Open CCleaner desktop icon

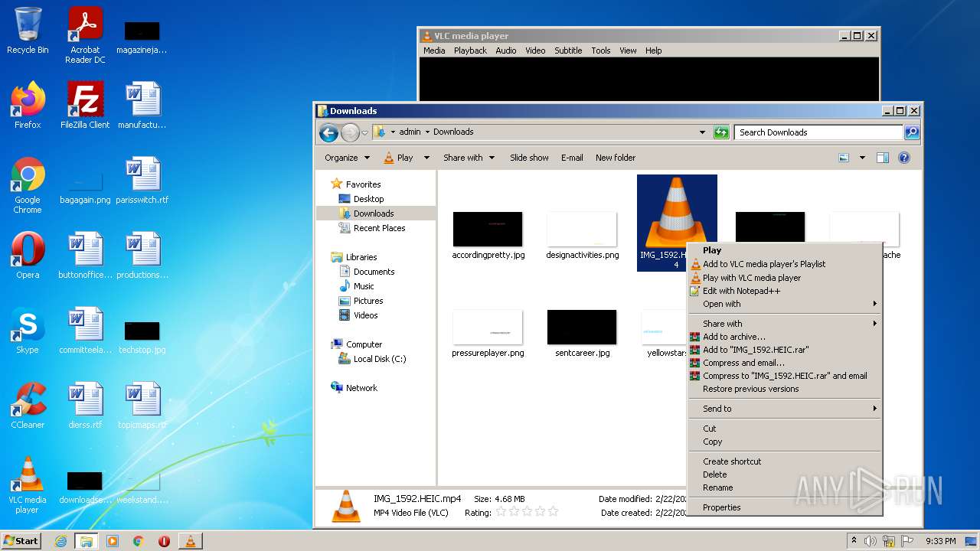28,406
